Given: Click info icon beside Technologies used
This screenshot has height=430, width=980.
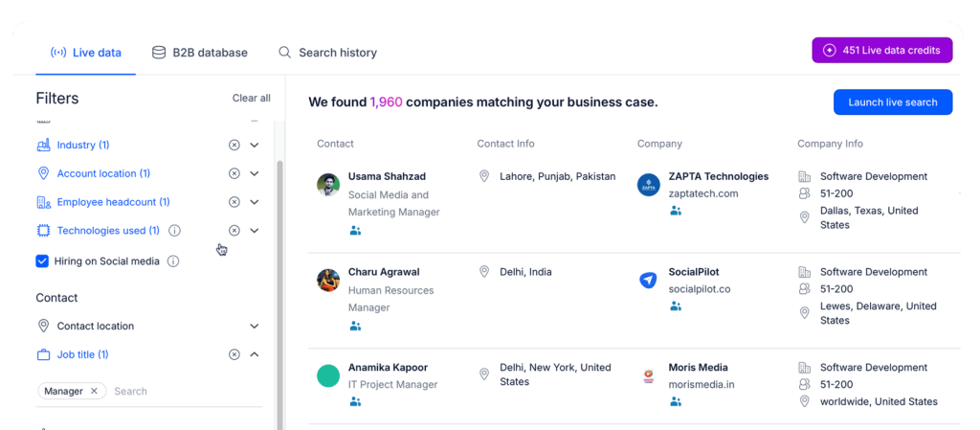Looking at the screenshot, I should (174, 231).
